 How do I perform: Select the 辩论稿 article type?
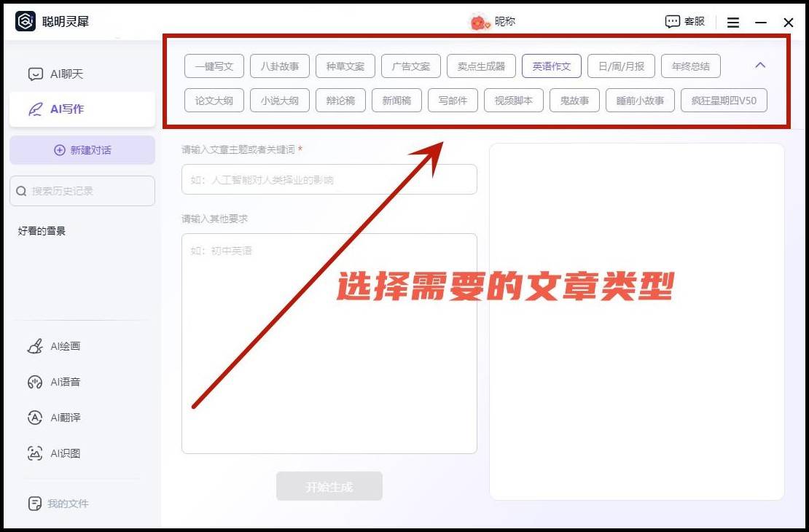tap(340, 100)
